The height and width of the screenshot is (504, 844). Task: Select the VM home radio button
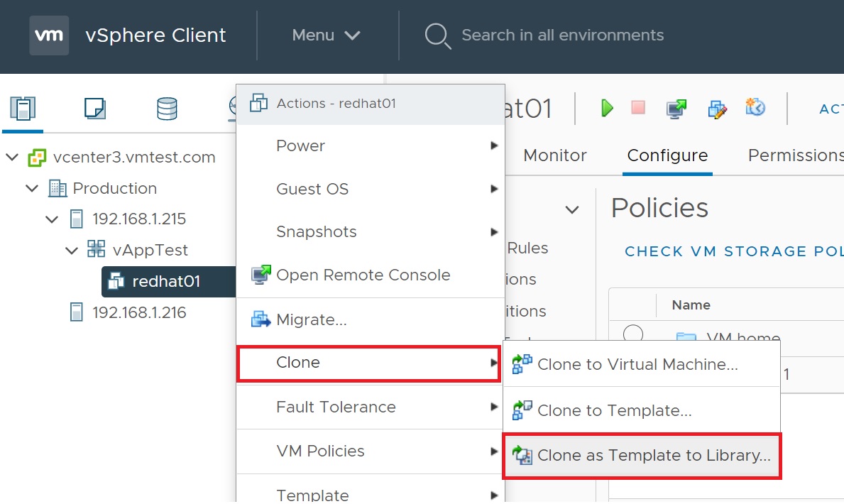(632, 334)
